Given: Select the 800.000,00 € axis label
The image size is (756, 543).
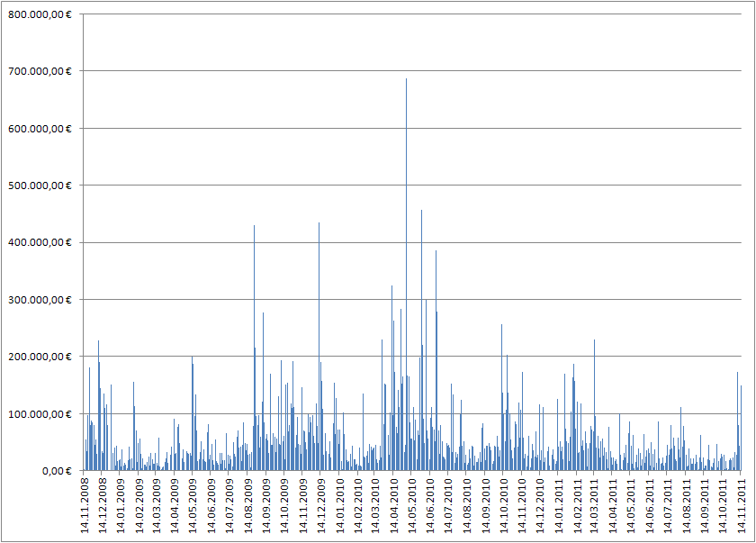Looking at the screenshot, I should coord(40,14).
